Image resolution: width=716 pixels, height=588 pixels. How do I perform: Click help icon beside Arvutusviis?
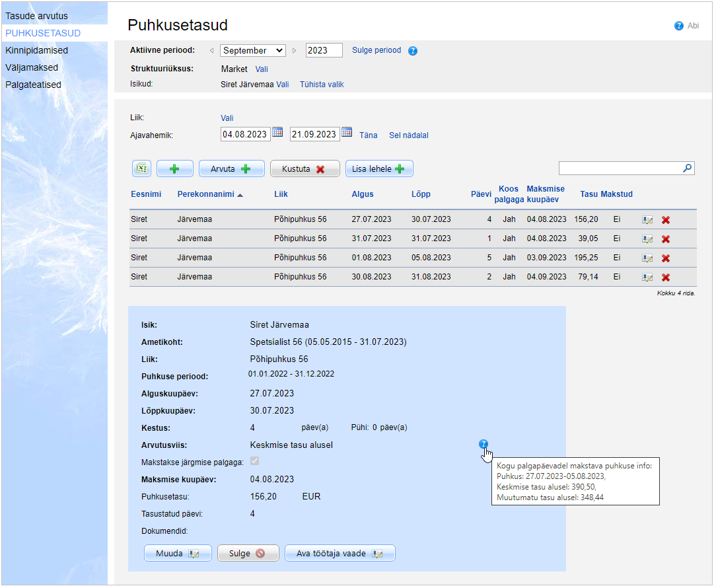[483, 445]
